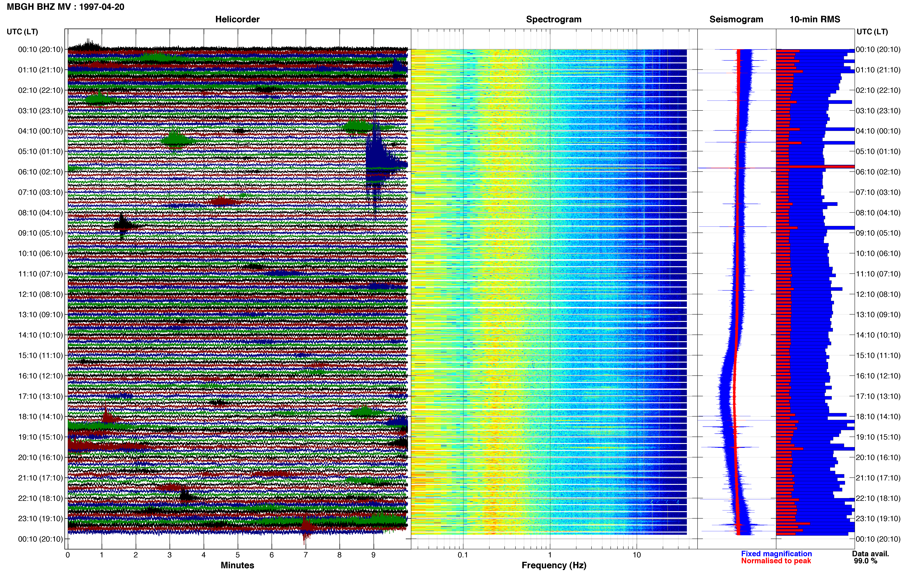Click the left '15:10 (11:10)' time label
Image resolution: width=924 pixels, height=578 pixels.
coord(41,356)
